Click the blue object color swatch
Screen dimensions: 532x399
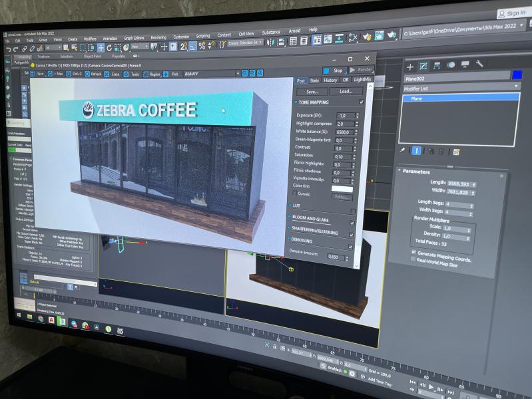click(517, 75)
